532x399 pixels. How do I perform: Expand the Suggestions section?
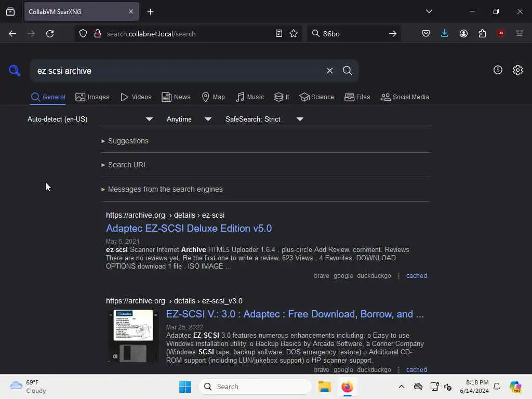click(125, 141)
